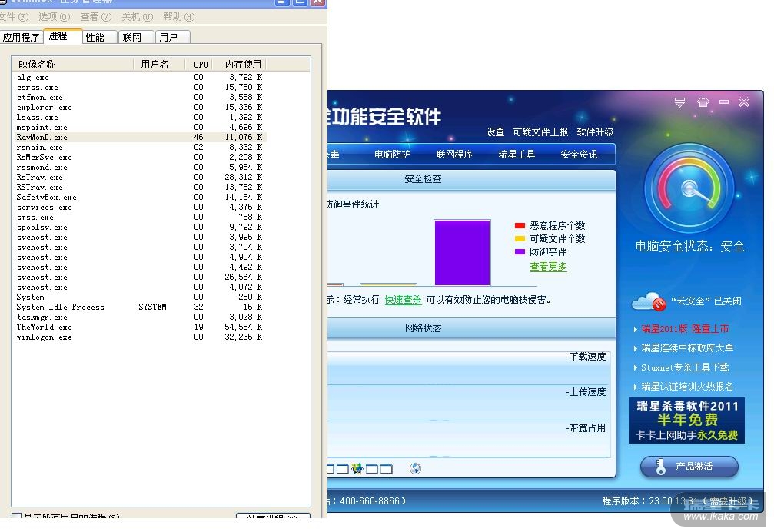Select spoolsv.exe process row

click(x=140, y=227)
